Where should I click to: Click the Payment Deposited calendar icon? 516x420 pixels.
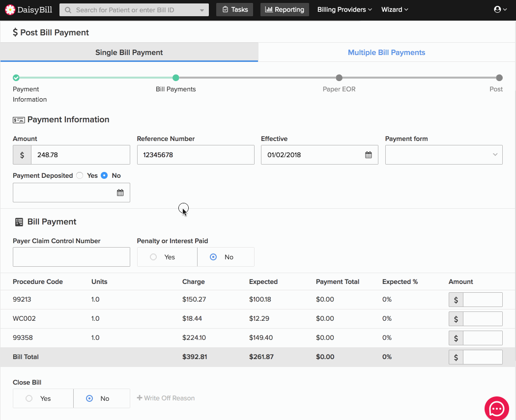tap(120, 193)
